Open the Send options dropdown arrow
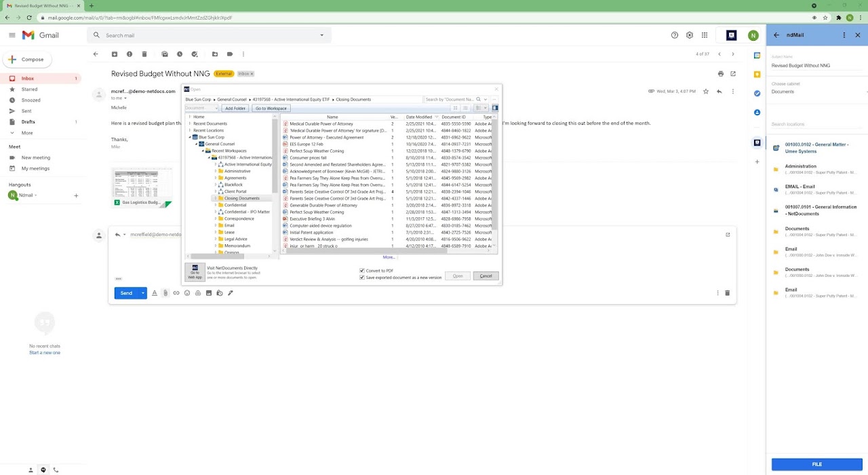868x475 pixels. tap(142, 293)
